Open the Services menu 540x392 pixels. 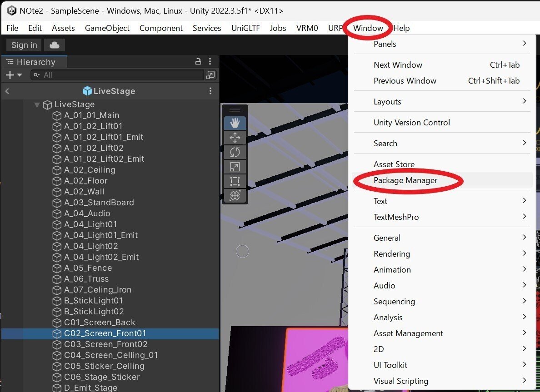click(207, 28)
